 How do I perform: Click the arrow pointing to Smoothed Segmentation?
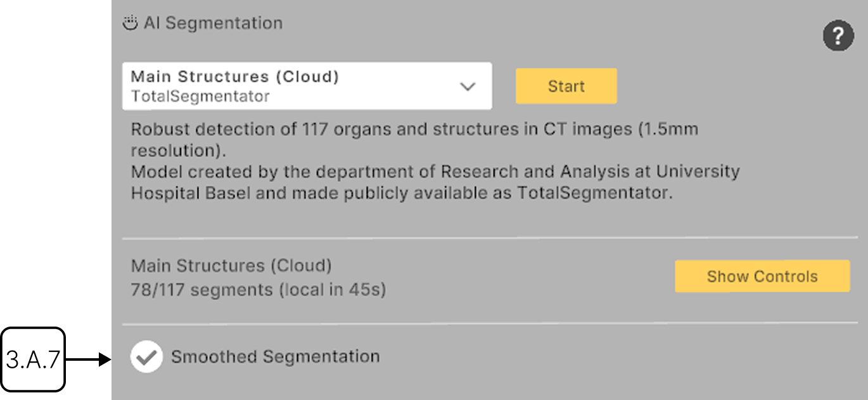point(89,360)
